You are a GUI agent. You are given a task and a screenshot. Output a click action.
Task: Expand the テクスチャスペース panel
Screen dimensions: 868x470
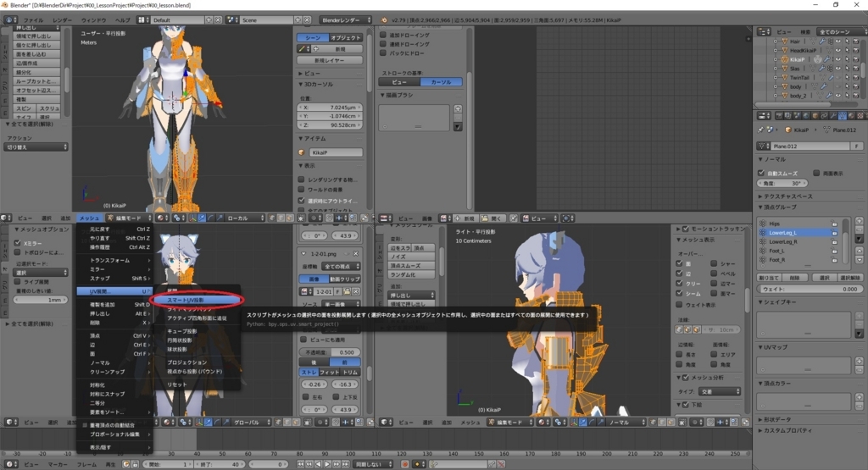(784, 196)
